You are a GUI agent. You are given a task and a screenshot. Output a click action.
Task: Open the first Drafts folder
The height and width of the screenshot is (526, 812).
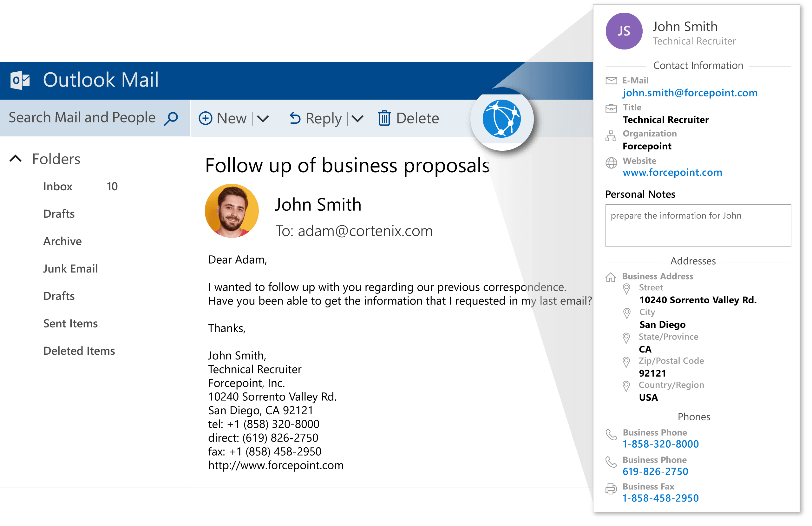(59, 214)
